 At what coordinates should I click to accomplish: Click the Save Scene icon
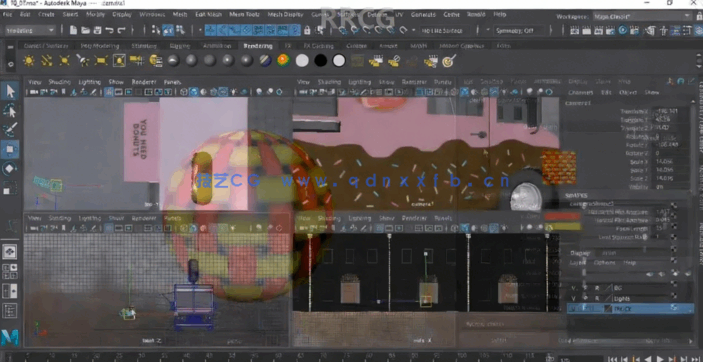click(97, 31)
